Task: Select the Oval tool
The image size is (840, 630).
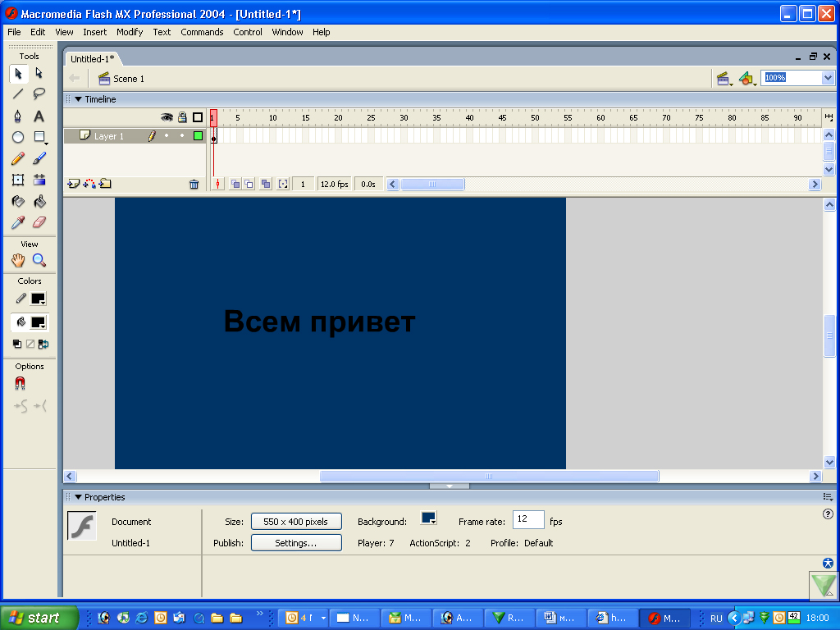Action: point(18,137)
